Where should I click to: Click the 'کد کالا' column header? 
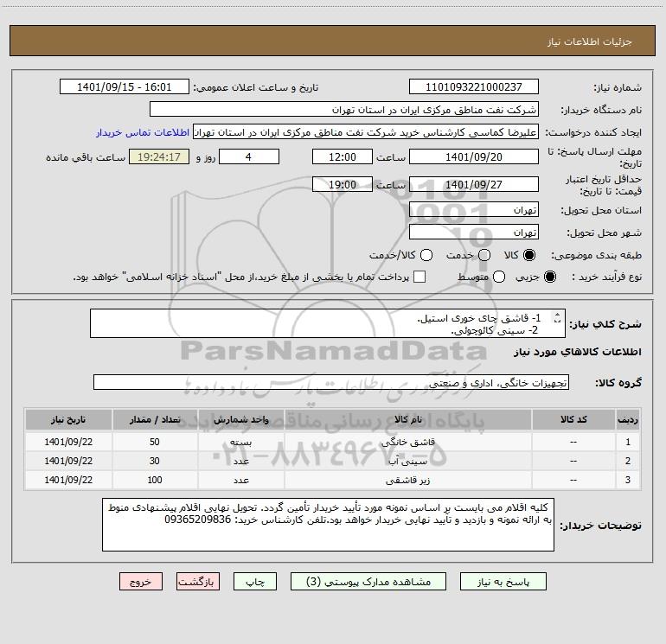[573, 420]
